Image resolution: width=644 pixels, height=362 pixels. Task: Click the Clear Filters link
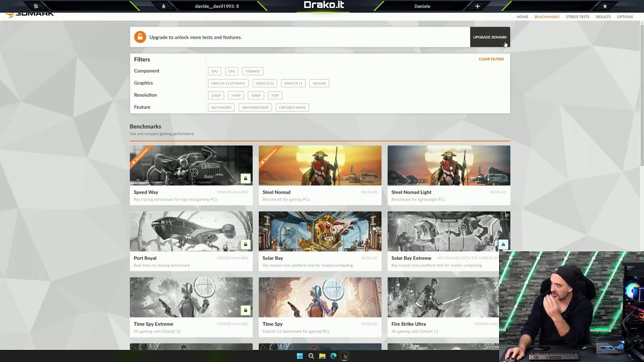pyautogui.click(x=491, y=59)
